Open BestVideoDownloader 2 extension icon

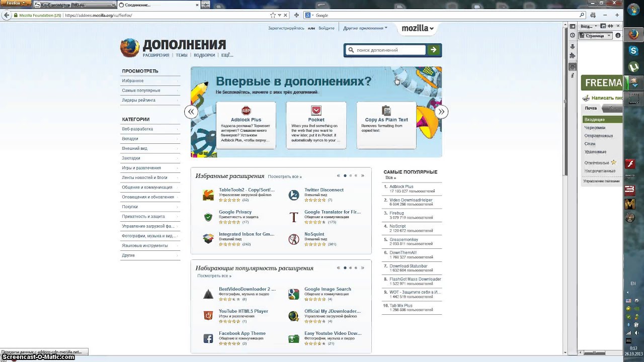[208, 294]
